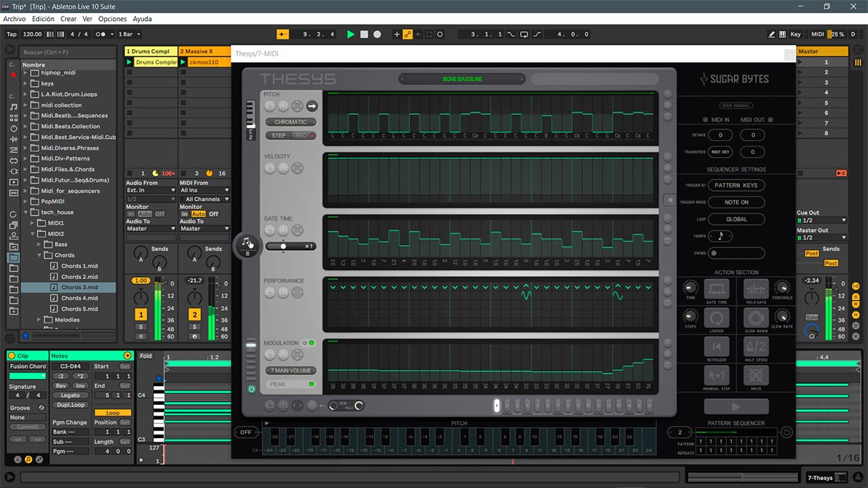
Task: Toggle the Draw Mode pencil icon
Action: (x=772, y=34)
